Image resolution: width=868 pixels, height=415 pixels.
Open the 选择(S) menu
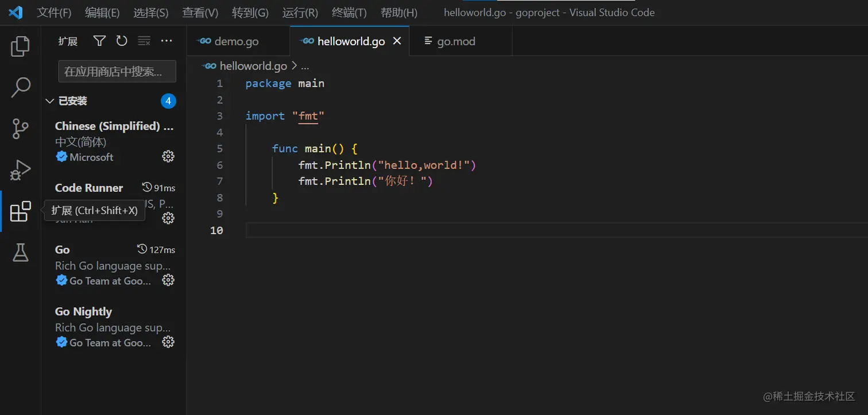(x=151, y=13)
